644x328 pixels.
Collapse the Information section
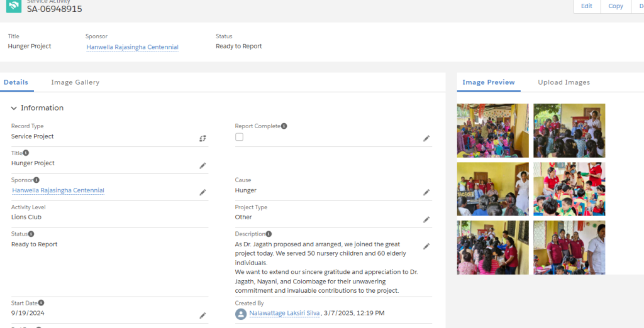(x=14, y=108)
